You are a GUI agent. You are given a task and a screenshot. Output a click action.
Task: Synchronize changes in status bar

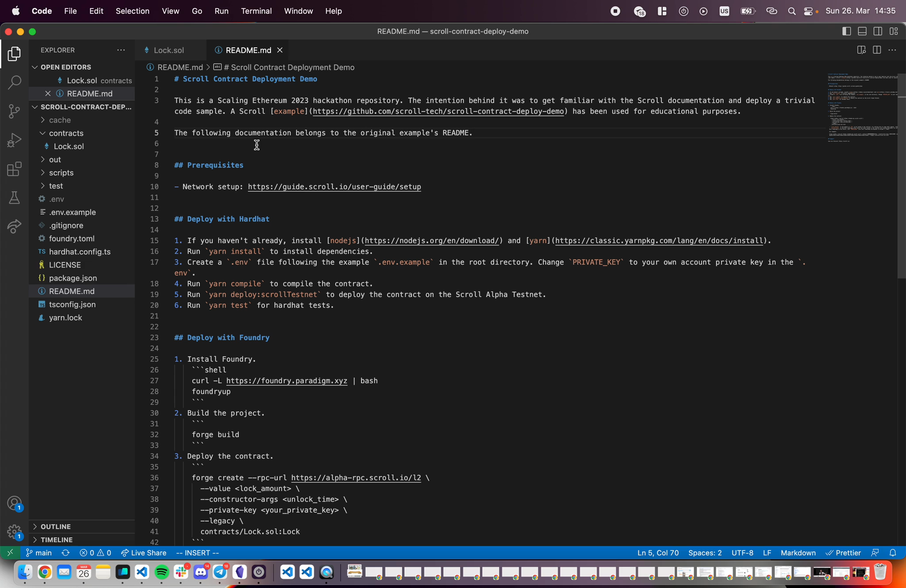click(x=65, y=553)
